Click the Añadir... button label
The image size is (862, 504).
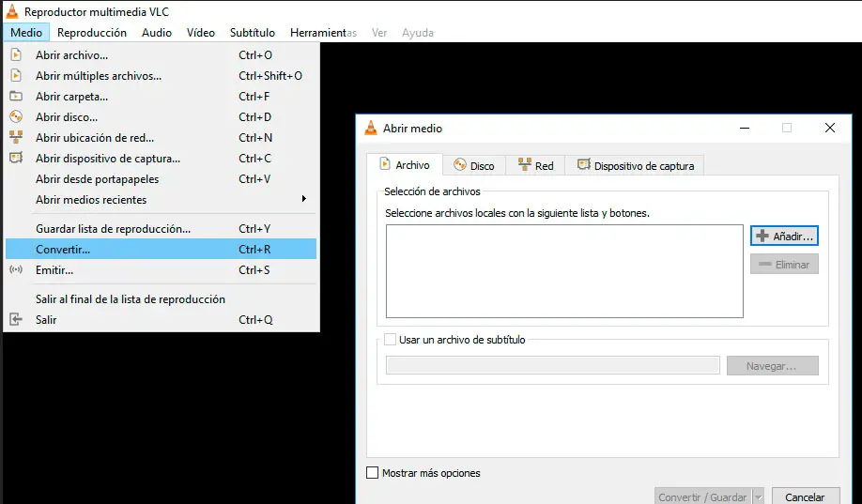pyautogui.click(x=793, y=237)
